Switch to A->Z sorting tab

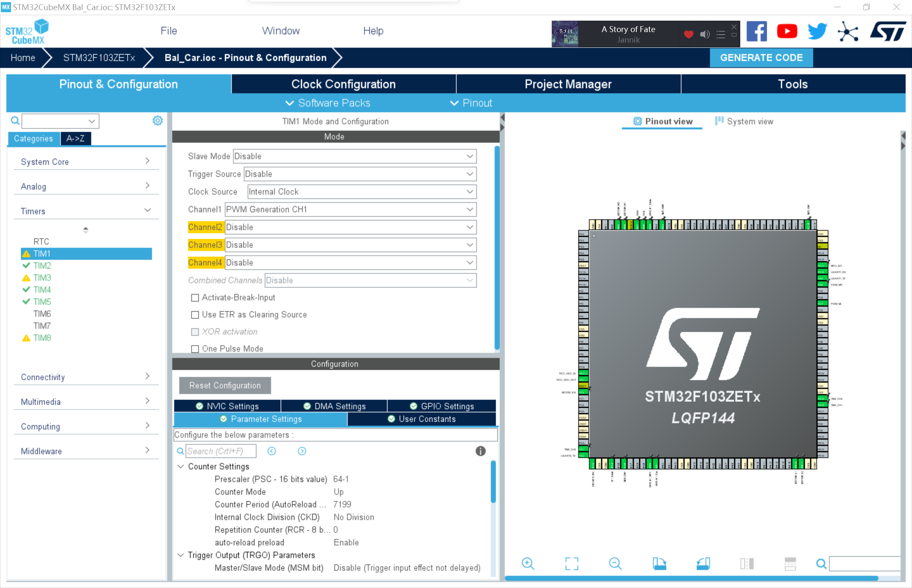76,138
